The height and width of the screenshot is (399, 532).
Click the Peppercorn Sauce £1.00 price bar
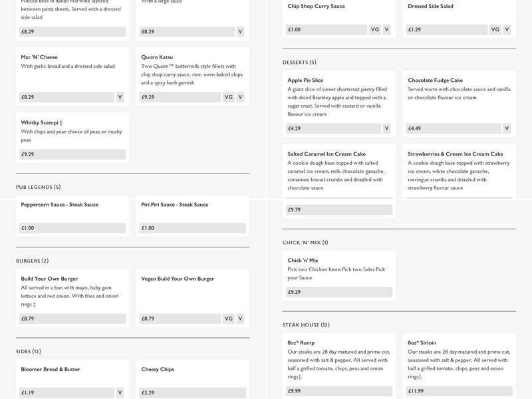point(72,228)
